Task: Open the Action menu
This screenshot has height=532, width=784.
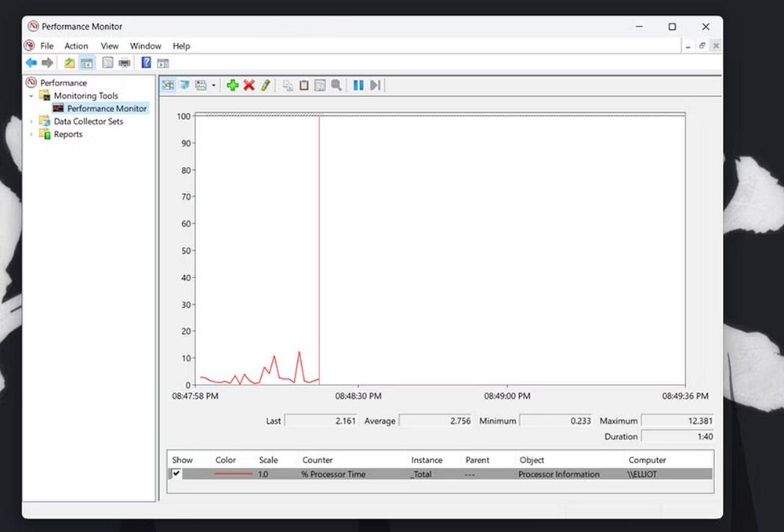Action: tap(76, 45)
